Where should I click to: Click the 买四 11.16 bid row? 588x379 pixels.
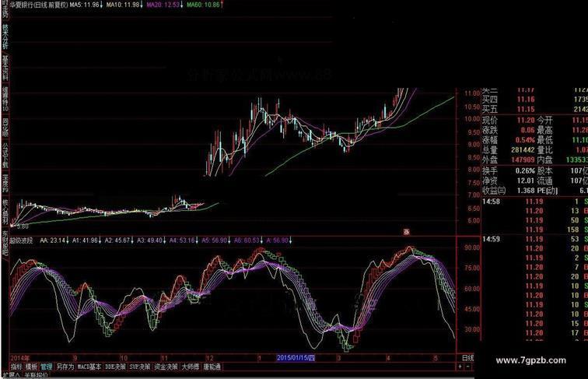(535, 100)
